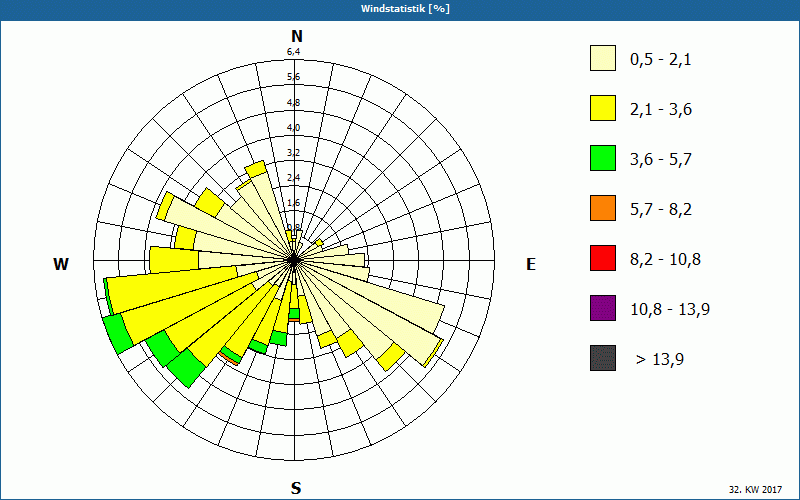Click the E compass label

coord(531,264)
